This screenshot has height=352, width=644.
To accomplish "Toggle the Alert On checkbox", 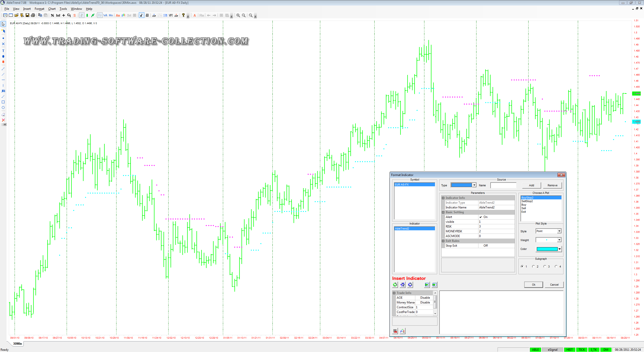I will (480, 217).
